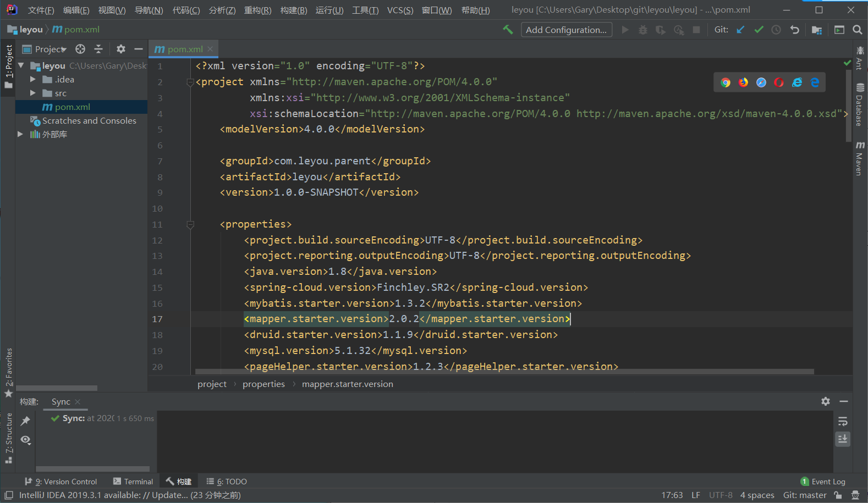Open pom.xml in Chrome browser icon
Screen dimensions: 868x503
point(726,82)
